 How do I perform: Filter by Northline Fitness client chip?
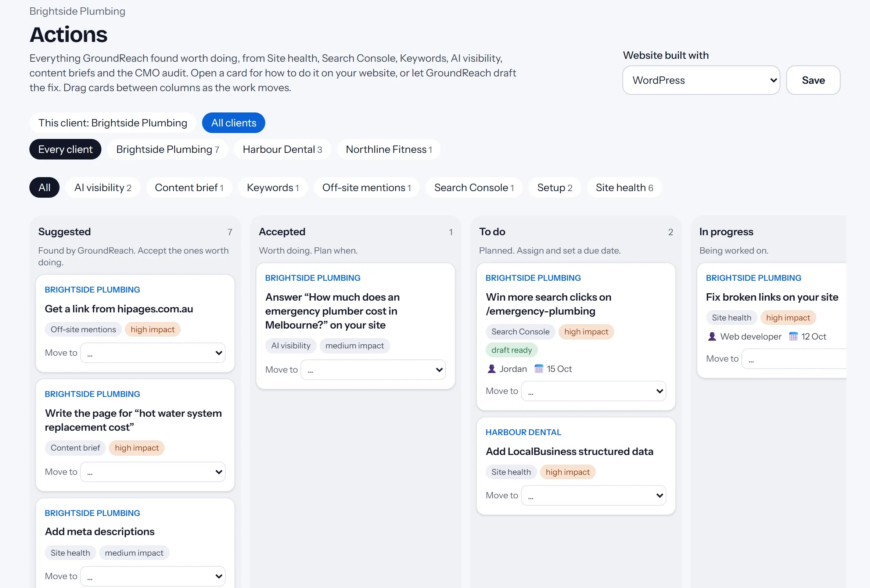(x=389, y=150)
